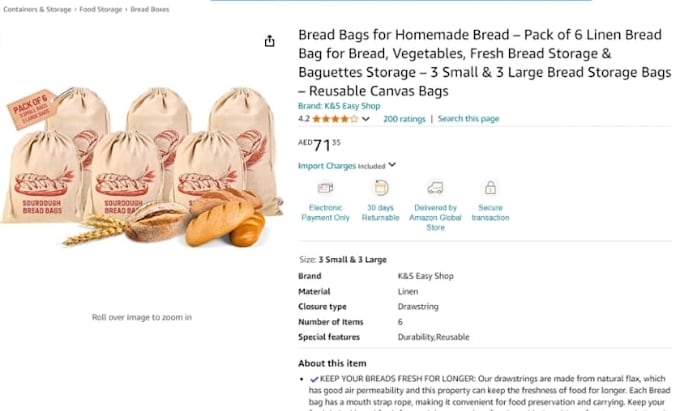The width and height of the screenshot is (680, 411).
Task: Open the Import Charges details link
Action: click(327, 166)
